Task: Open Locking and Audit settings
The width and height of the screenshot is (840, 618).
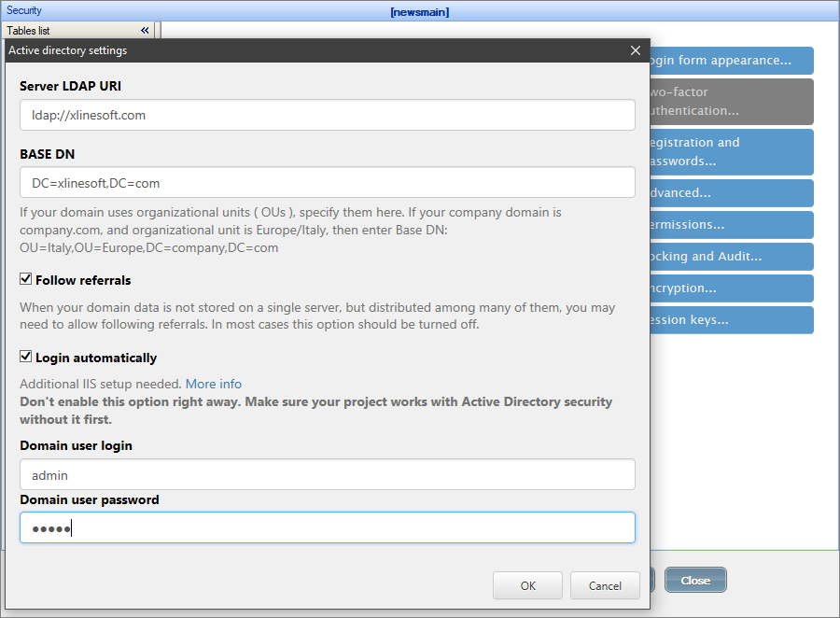Action: pyautogui.click(x=747, y=256)
